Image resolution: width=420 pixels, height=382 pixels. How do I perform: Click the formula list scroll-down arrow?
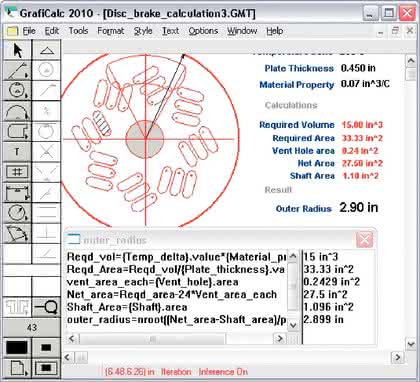pyautogui.click(x=293, y=325)
